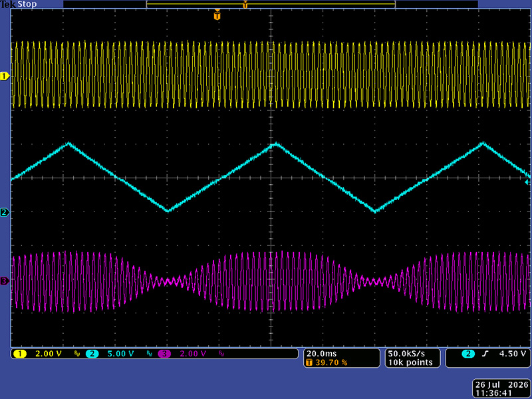Image resolution: width=532 pixels, height=399 pixels.
Task: Click the Tek Stop acquisition status
Action: click(x=19, y=5)
